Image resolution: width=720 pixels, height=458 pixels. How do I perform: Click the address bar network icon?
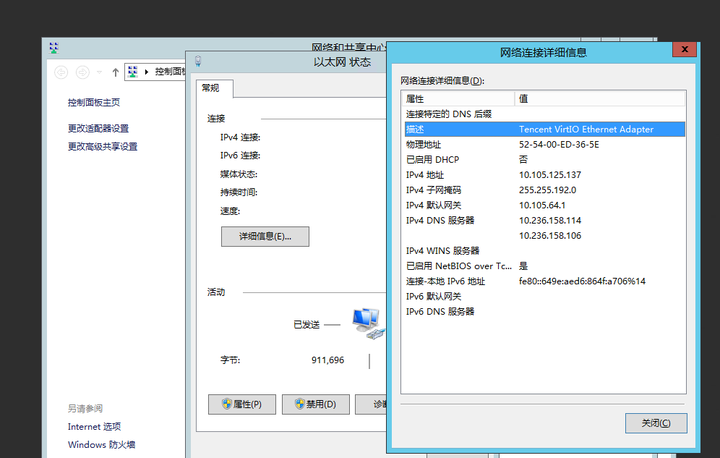(x=133, y=72)
